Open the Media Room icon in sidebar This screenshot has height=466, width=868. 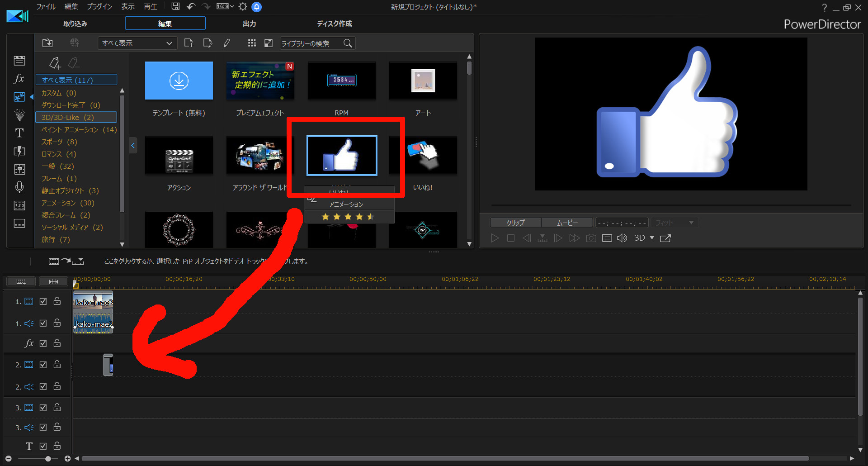(x=19, y=60)
